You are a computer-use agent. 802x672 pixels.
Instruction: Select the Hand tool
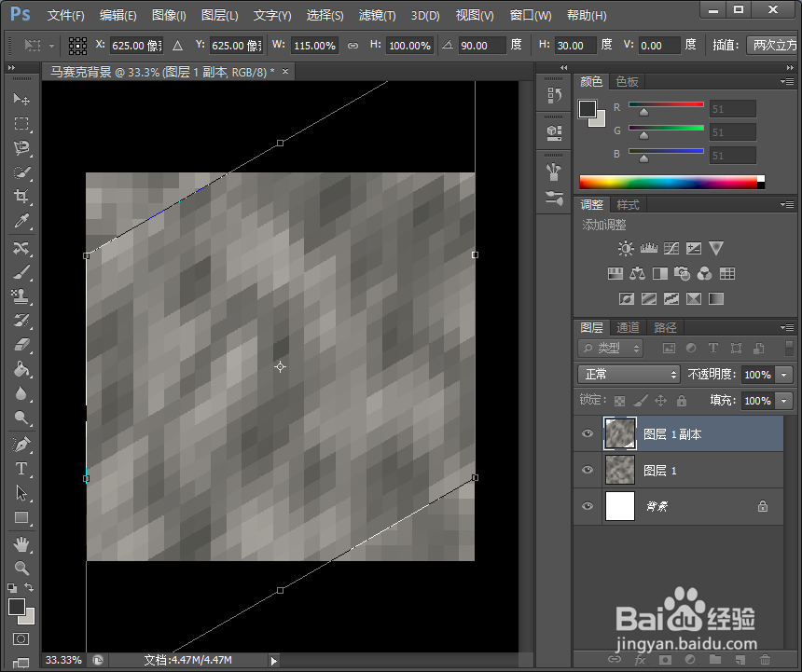click(21, 544)
